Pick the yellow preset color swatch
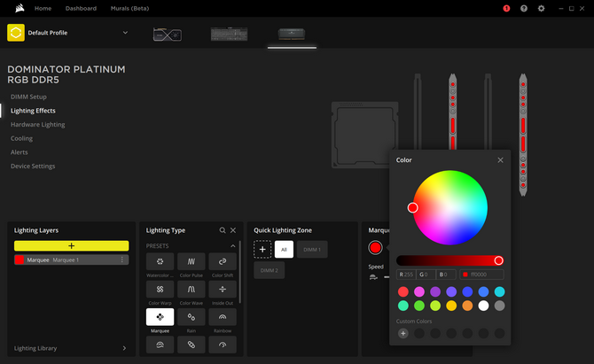594x364 pixels. 451,306
